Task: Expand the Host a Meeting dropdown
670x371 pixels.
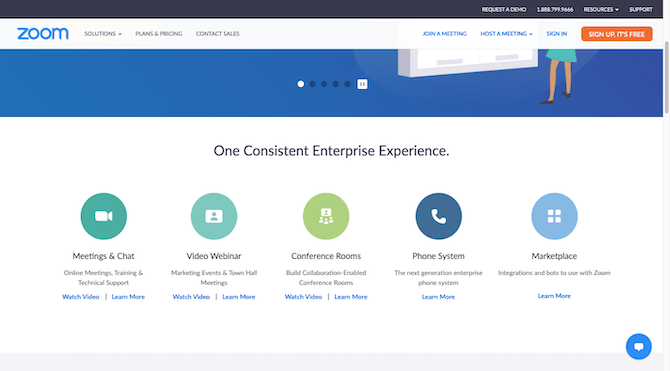Action: click(x=506, y=33)
